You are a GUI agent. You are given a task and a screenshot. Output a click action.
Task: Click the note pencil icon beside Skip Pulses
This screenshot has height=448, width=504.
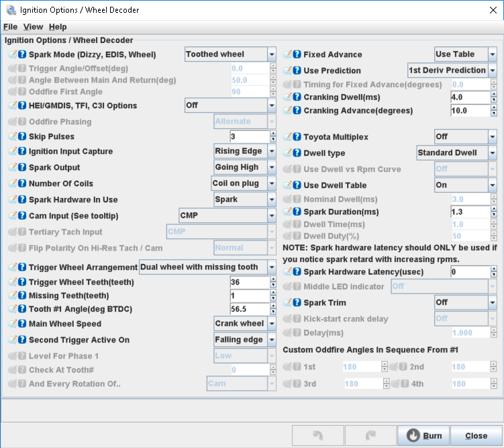click(x=13, y=136)
